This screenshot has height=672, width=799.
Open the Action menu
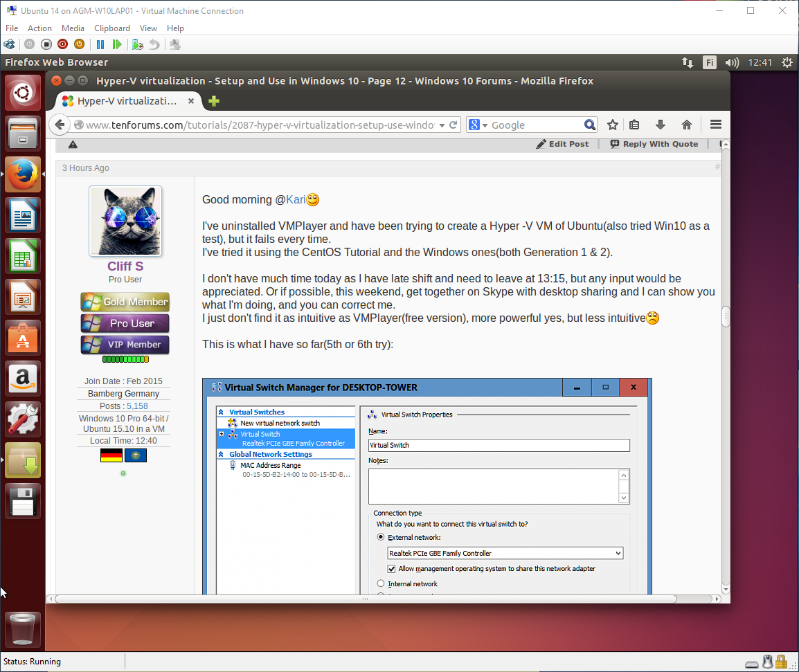point(39,28)
